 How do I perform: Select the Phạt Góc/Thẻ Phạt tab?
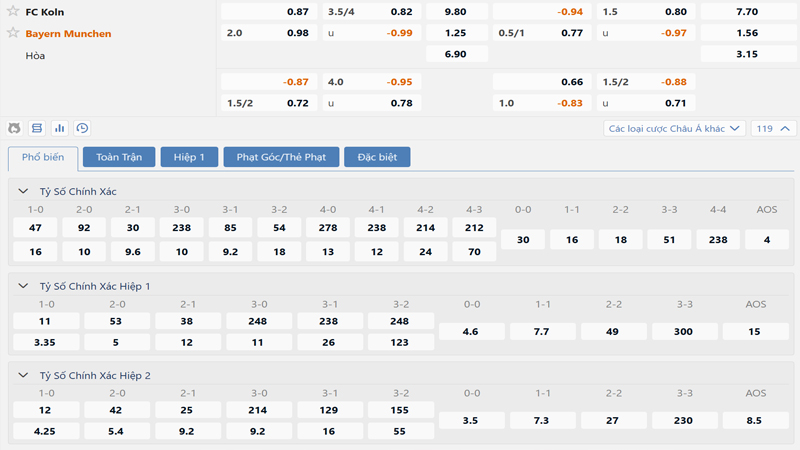coord(280,157)
